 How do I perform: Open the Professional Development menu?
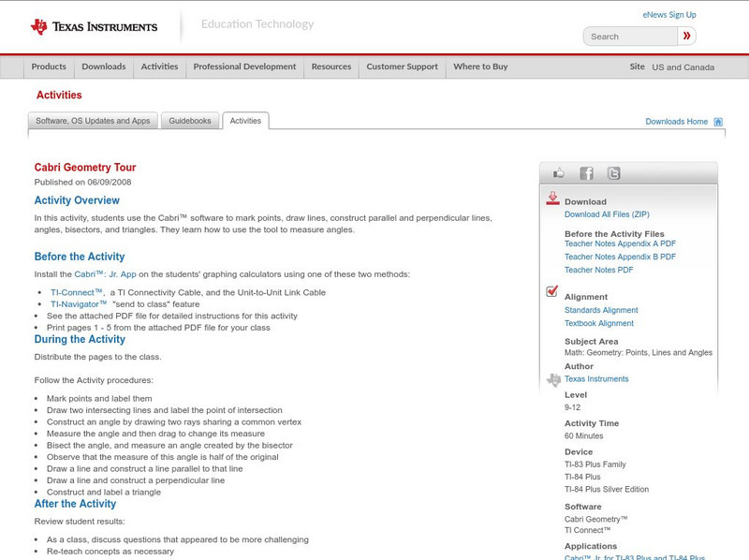click(244, 66)
